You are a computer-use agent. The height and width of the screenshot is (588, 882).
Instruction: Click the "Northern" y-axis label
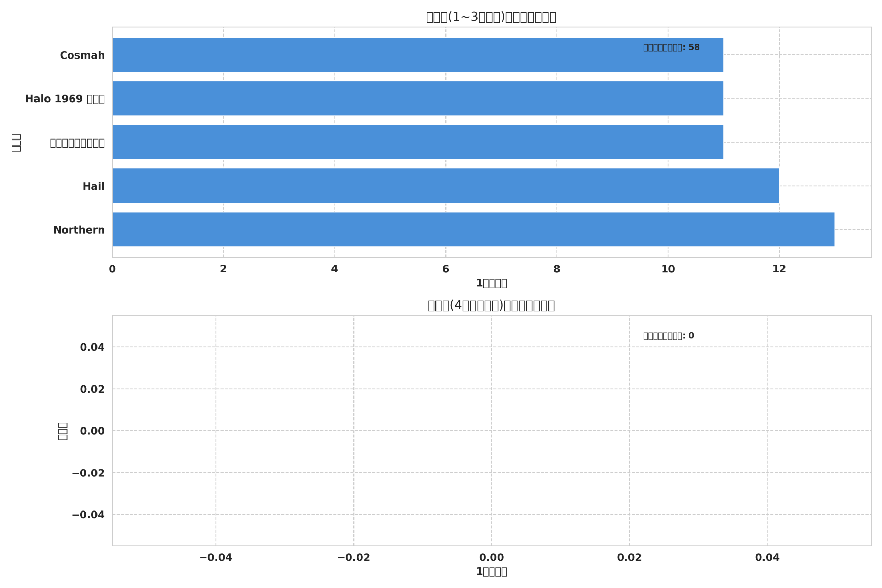(x=79, y=230)
